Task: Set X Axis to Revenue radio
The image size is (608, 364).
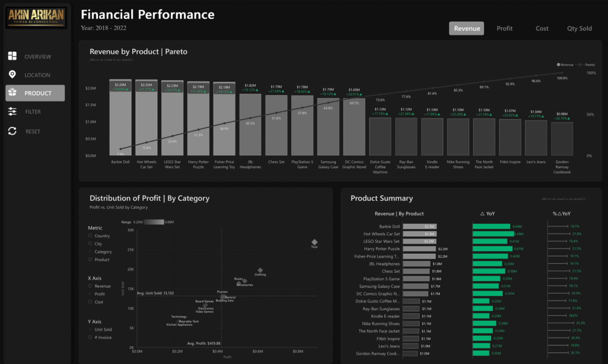Action: [x=90, y=286]
